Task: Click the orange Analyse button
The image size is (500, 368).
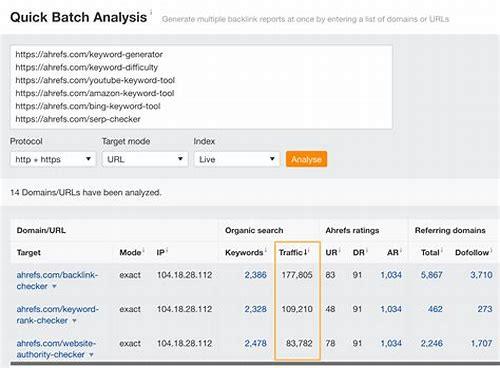Action: point(306,159)
